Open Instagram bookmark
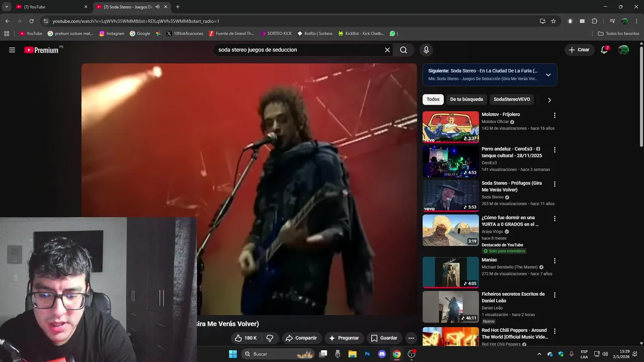The height and width of the screenshot is (362, 644). click(112, 34)
